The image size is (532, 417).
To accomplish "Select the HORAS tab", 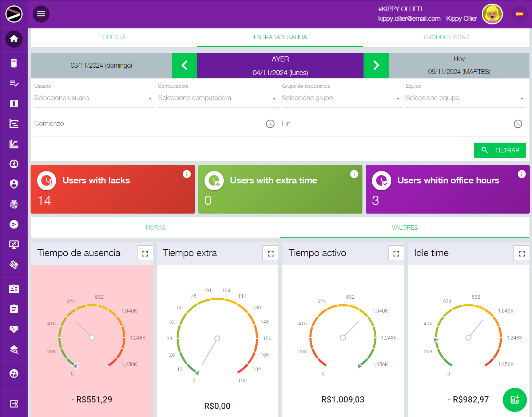I will [155, 227].
